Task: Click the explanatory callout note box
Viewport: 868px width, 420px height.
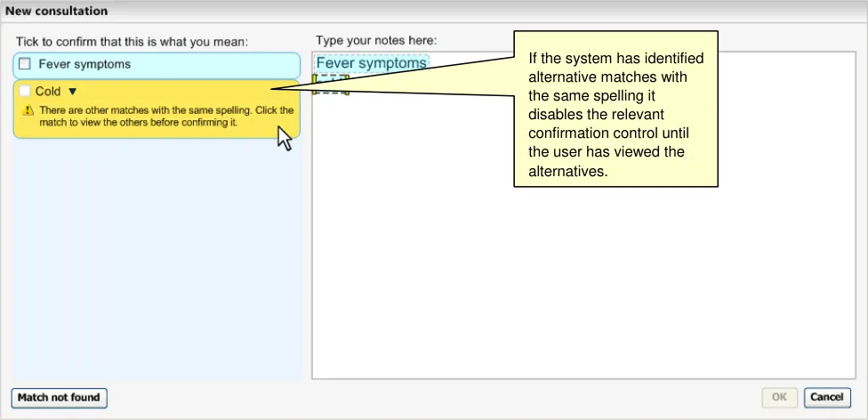Action: (615, 116)
